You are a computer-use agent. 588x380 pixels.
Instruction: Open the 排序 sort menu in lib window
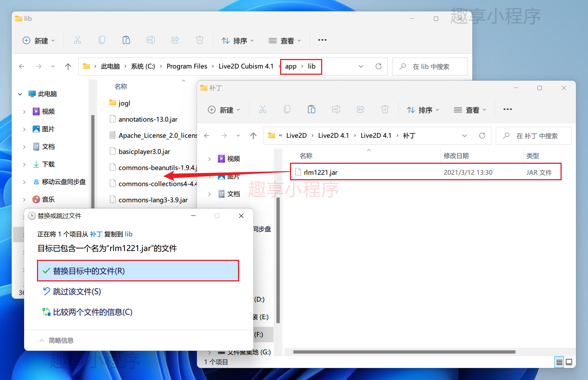pyautogui.click(x=238, y=41)
